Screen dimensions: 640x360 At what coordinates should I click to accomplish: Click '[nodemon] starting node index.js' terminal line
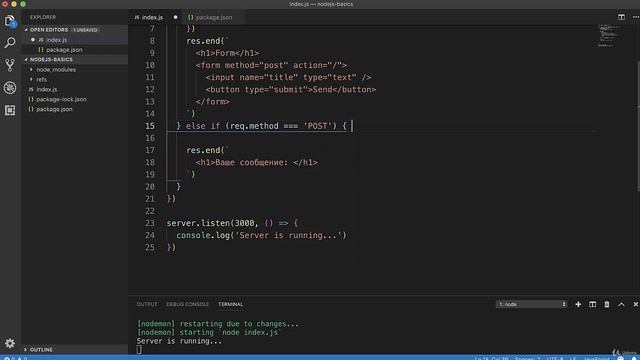[x=209, y=332]
